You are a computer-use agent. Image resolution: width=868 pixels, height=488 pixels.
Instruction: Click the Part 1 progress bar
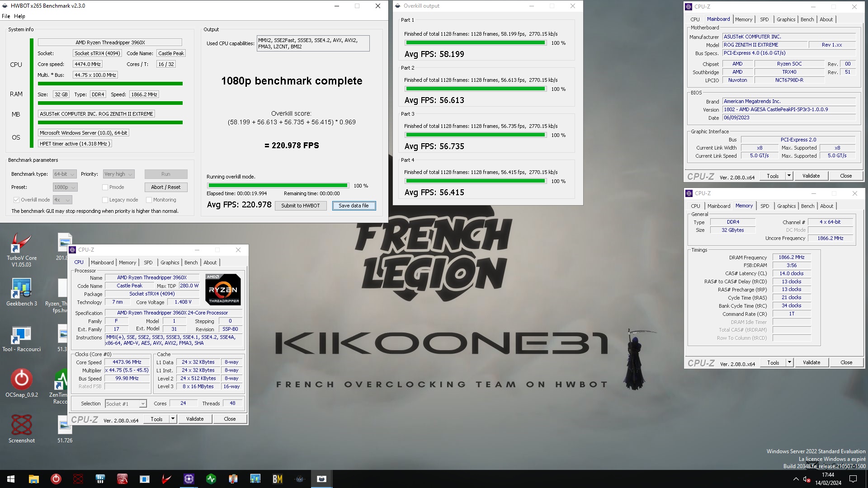(x=476, y=43)
